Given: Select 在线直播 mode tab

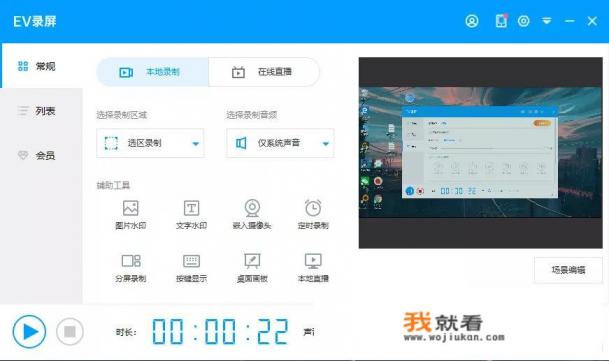Looking at the screenshot, I should (x=264, y=72).
